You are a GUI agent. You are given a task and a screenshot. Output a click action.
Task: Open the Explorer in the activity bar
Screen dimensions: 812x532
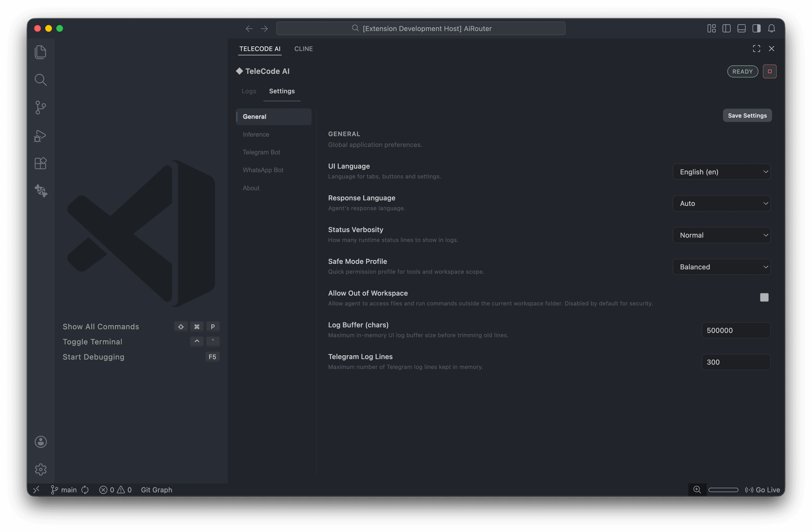[41, 52]
